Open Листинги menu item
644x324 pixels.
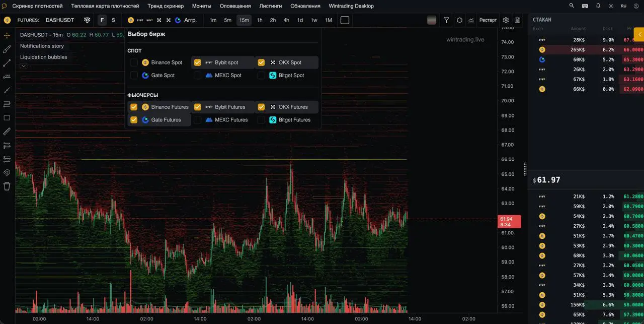click(271, 6)
